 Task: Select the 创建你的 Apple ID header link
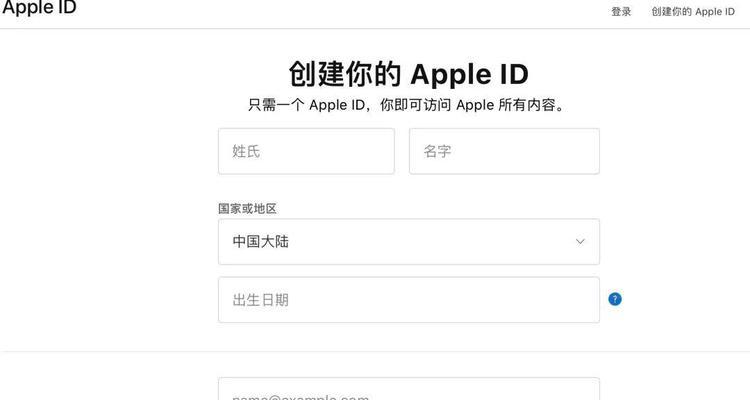tap(693, 11)
